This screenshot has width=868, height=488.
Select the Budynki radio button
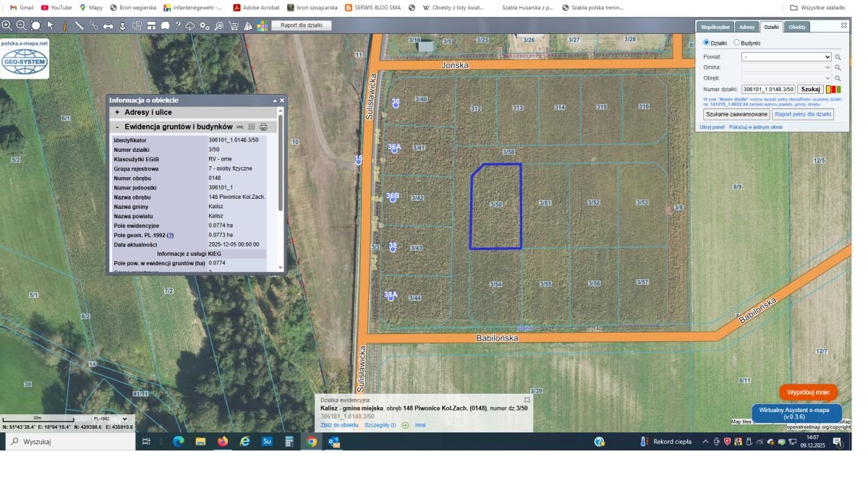tap(737, 42)
